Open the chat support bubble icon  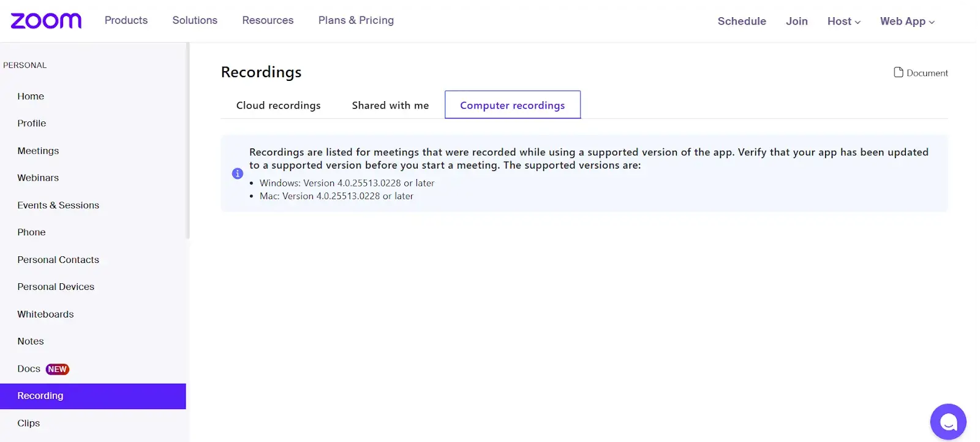point(948,422)
